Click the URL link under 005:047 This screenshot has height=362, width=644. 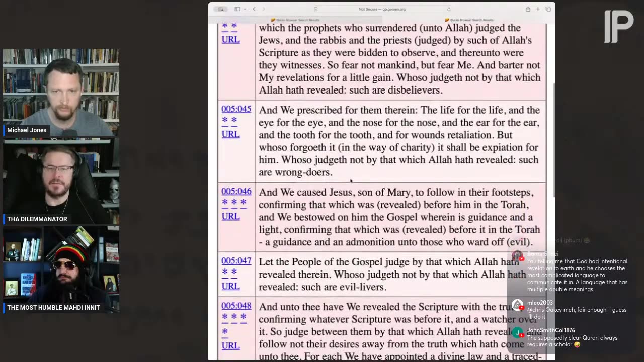230,286
